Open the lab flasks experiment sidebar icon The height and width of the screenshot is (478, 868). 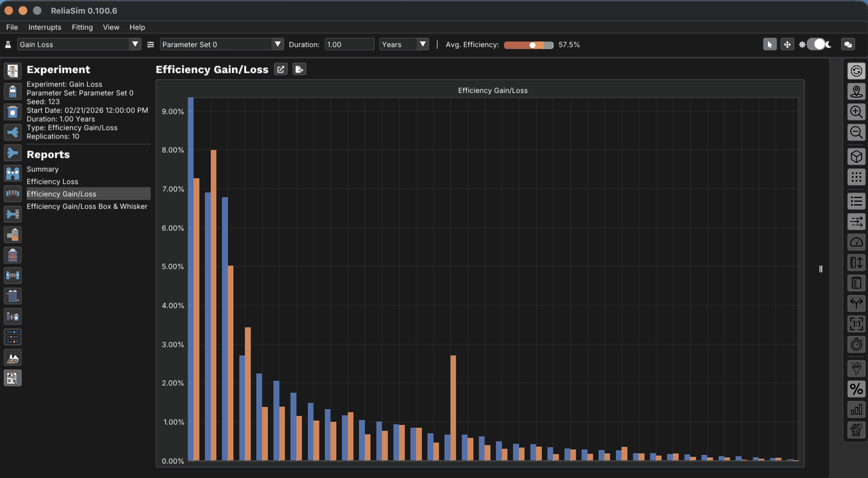tap(12, 358)
